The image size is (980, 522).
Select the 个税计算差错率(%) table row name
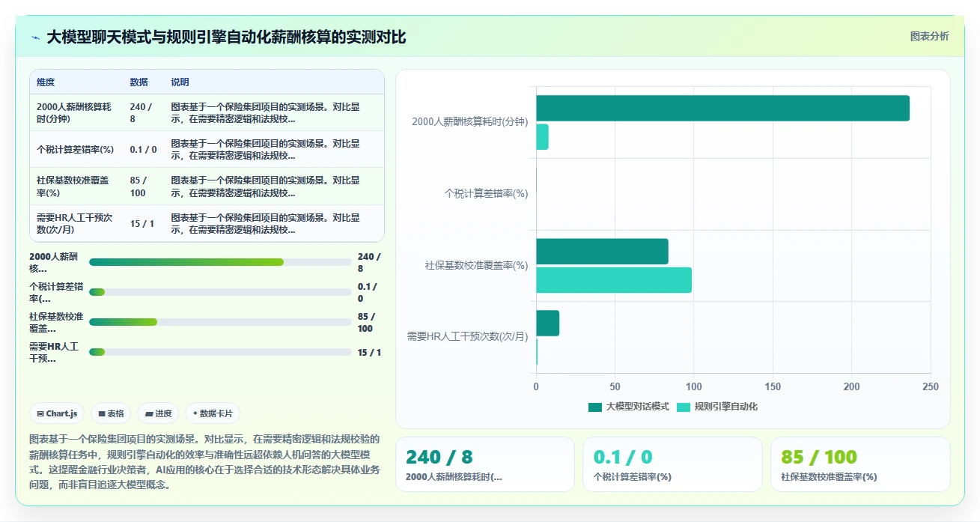75,149
